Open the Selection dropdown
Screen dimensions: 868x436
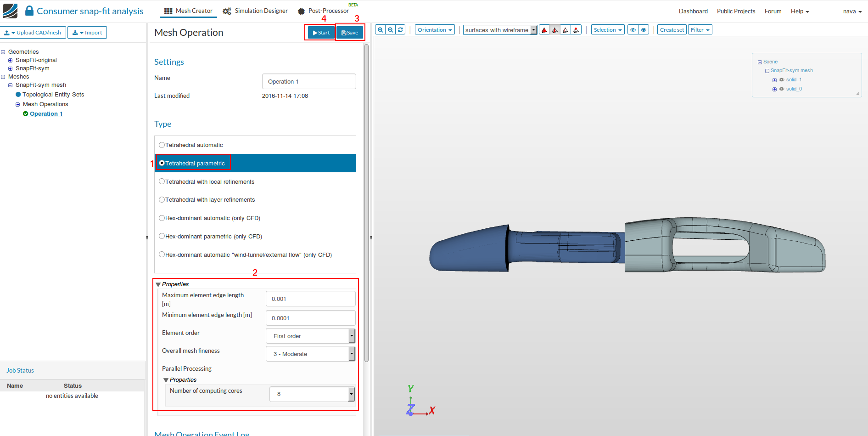pos(608,30)
